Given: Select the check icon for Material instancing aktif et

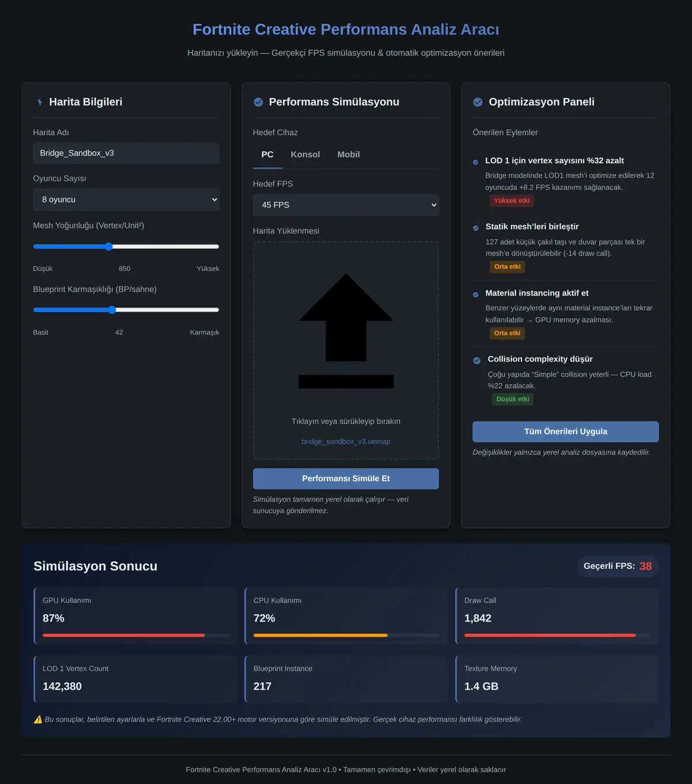Looking at the screenshot, I should [x=476, y=294].
